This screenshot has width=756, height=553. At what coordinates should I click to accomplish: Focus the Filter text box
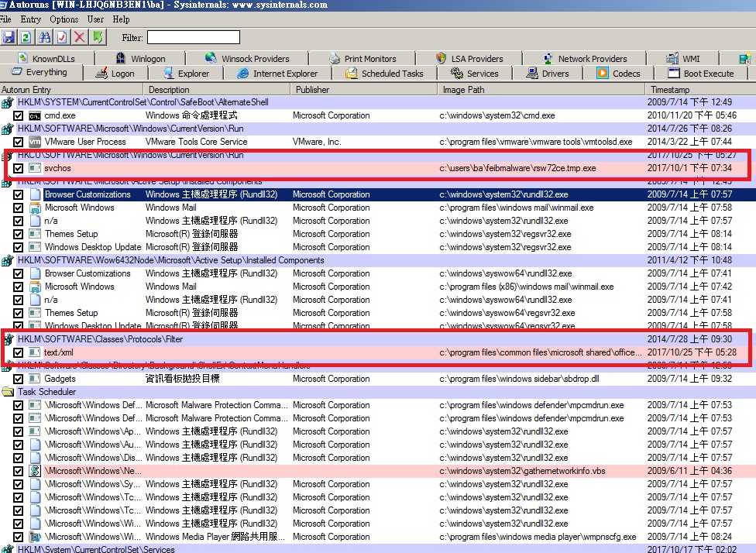[194, 37]
